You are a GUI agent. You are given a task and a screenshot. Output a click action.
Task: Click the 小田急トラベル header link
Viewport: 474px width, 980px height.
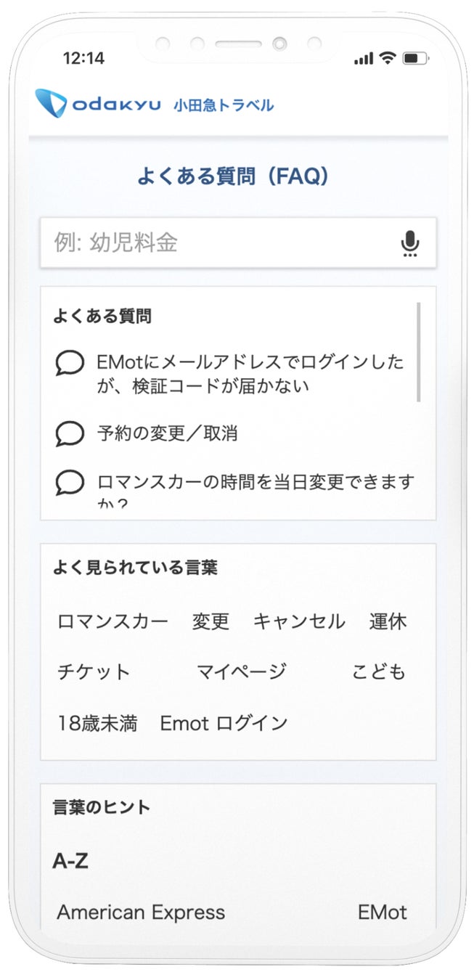pos(224,105)
